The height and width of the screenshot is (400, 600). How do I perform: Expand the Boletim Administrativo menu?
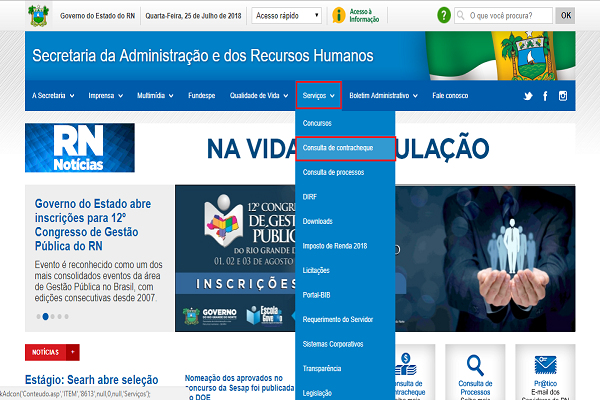pos(383,96)
